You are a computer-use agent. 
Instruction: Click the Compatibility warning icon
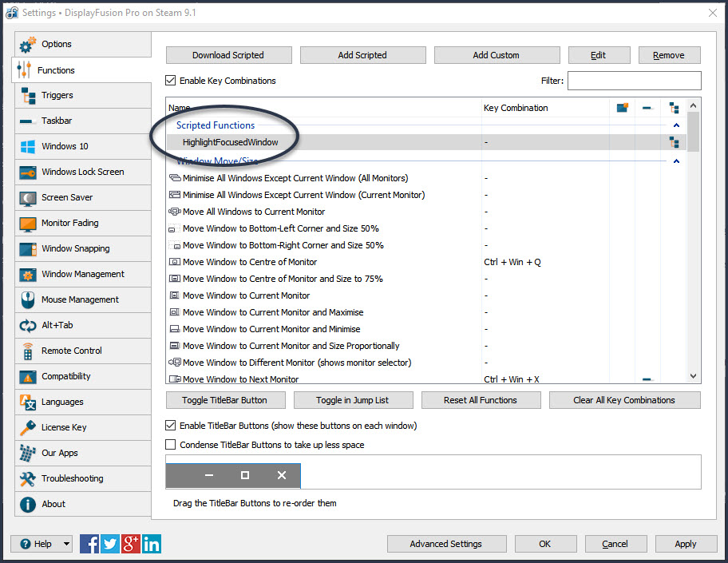click(28, 377)
